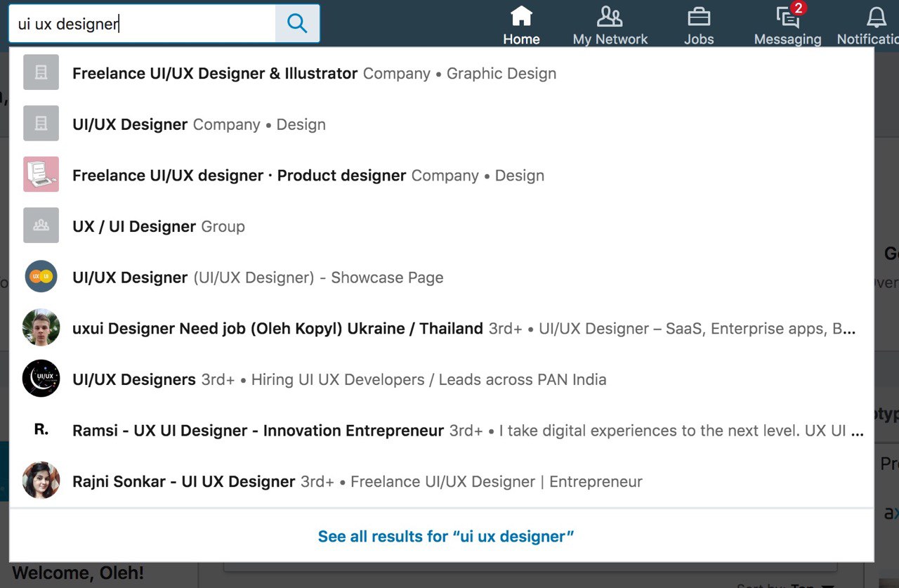Click See all results for "ui ux designer"
This screenshot has height=588, width=899.
[446, 536]
